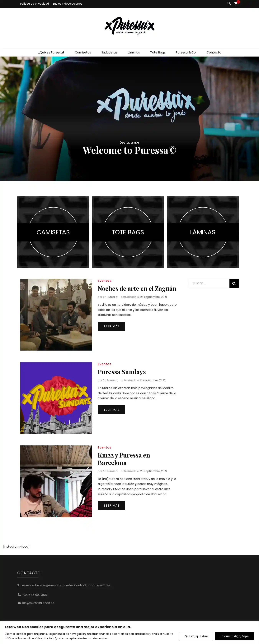Screen dimensions: 259x644
Task: Select the Puressa & Co. menu item
Action: (x=186, y=53)
